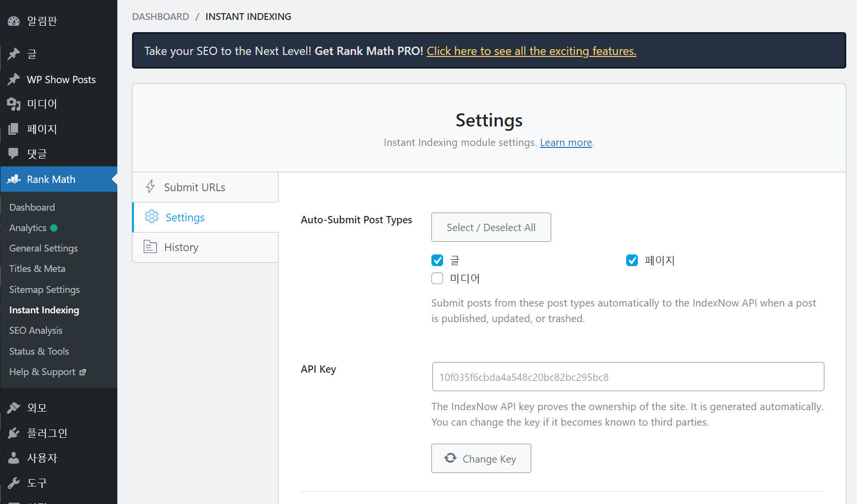The image size is (857, 504).
Task: Select Instant Indexing submenu item
Action: (x=44, y=310)
